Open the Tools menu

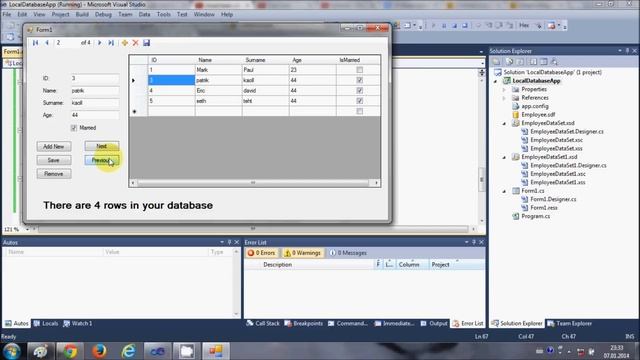click(x=164, y=14)
